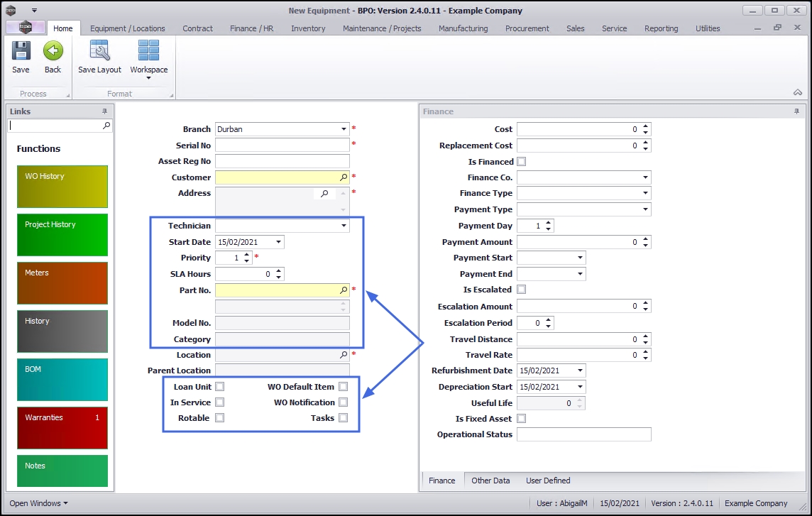Click the Save Layout icon
The image size is (812, 516).
(99, 51)
